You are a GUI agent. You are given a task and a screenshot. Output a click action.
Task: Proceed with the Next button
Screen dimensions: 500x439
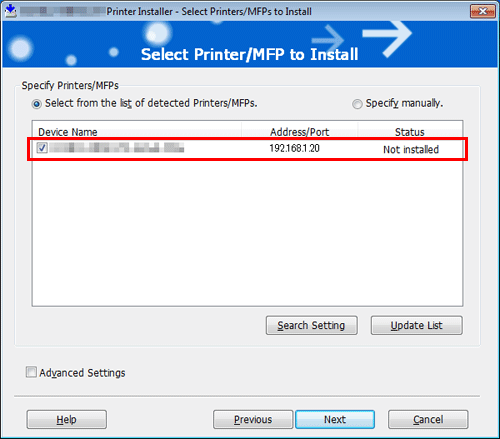tap(335, 419)
